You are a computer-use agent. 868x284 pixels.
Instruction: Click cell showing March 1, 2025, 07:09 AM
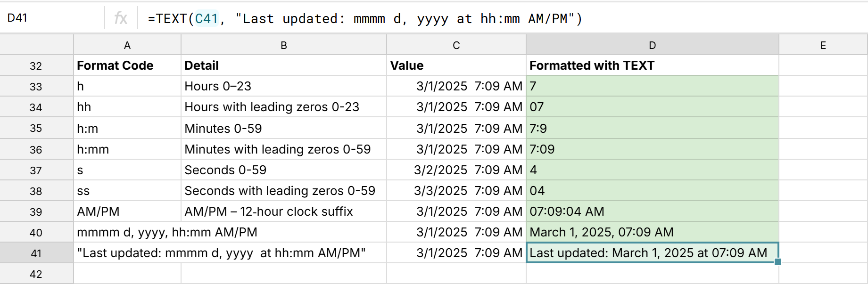[652, 232]
